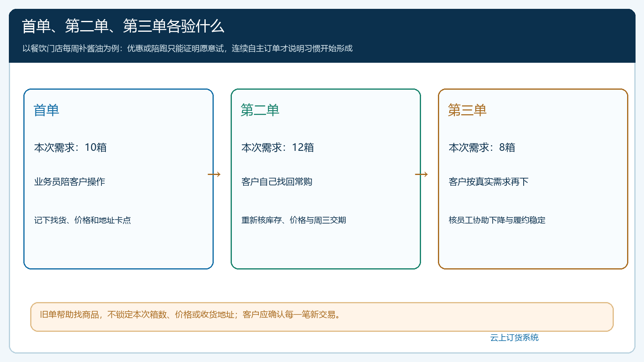Click the 首单 card heading
Screen dimensions: 644x362
46,110
